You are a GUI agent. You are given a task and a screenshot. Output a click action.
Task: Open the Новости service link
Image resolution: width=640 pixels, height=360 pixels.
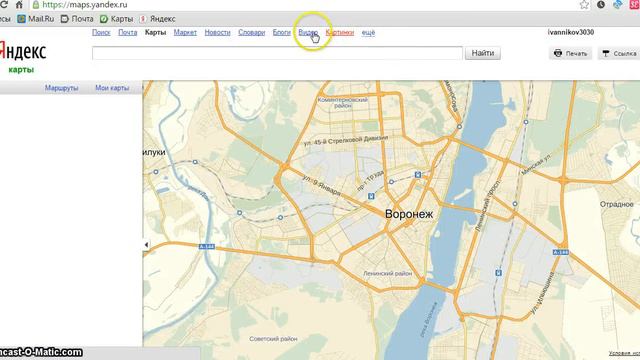(218, 32)
